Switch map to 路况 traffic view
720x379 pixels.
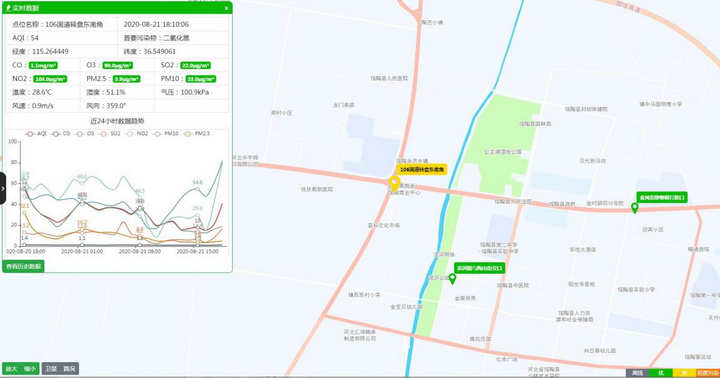[x=70, y=369]
